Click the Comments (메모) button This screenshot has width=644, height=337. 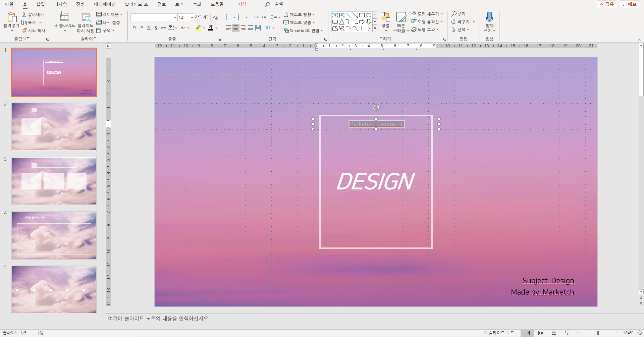630,4
